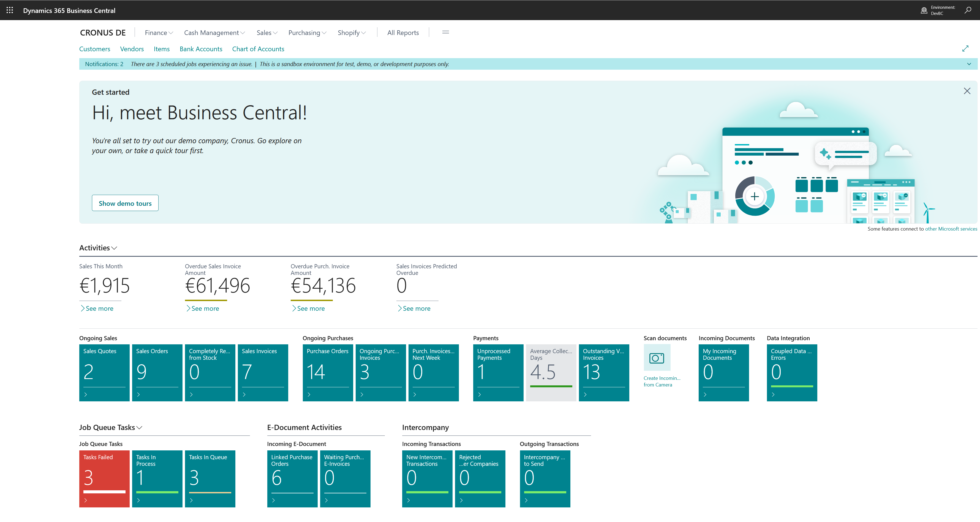The image size is (980, 522).
Task: Go to Items
Action: pos(162,49)
